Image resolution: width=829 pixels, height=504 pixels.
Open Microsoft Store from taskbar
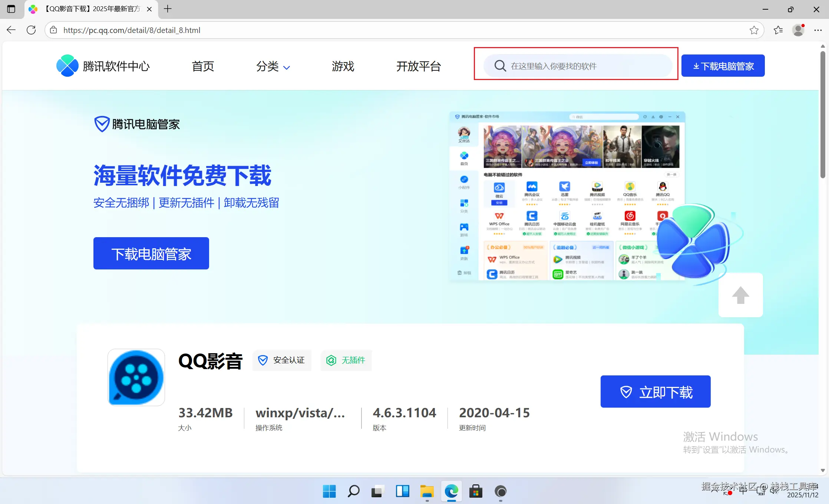click(476, 491)
